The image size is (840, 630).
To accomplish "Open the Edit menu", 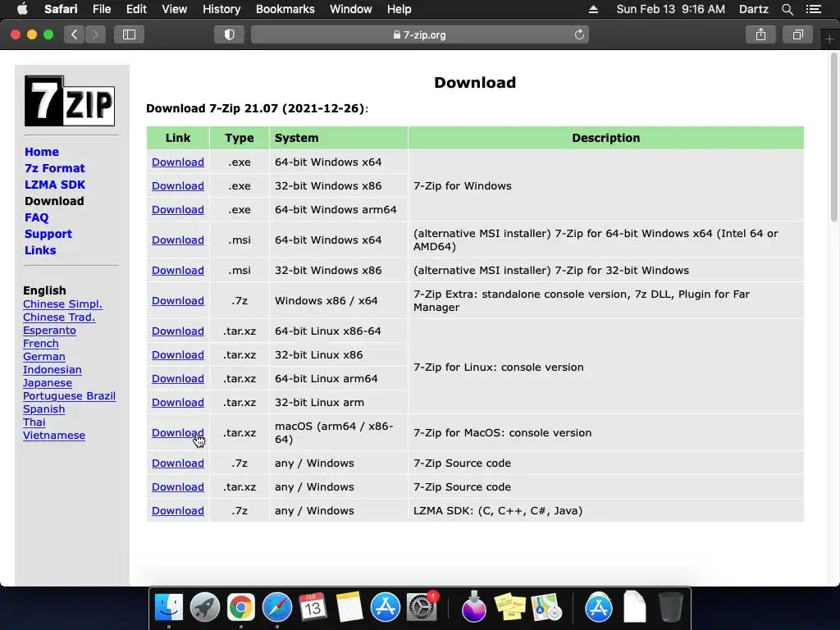I will 136,9.
